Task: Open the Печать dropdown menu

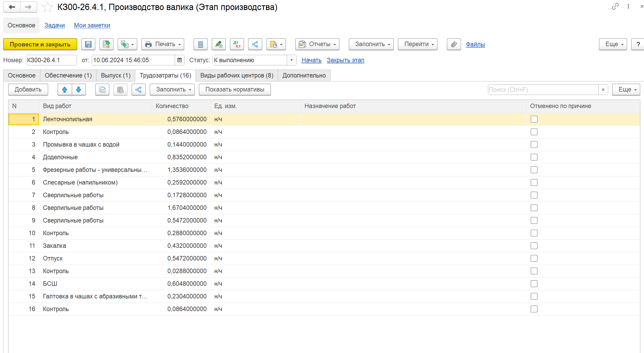Action: 163,44
